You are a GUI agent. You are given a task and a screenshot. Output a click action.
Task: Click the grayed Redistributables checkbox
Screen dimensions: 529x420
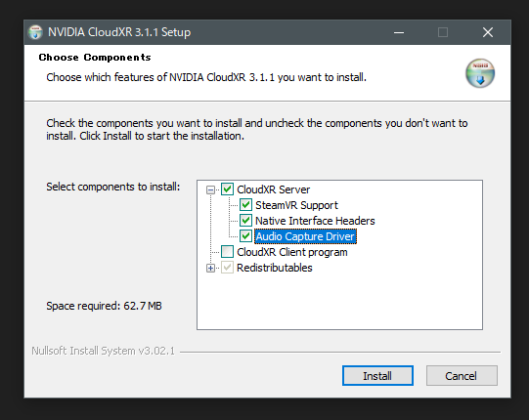227,268
